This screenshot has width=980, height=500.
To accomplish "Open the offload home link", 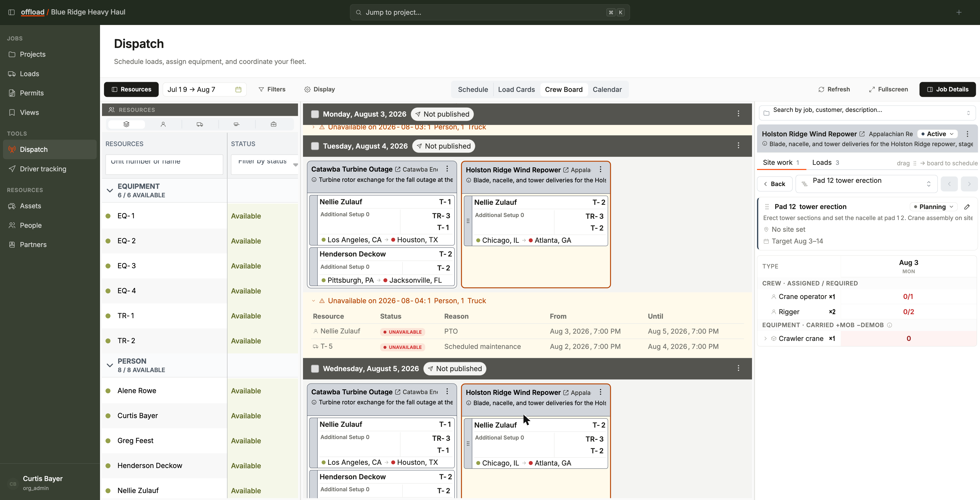I will tap(33, 12).
